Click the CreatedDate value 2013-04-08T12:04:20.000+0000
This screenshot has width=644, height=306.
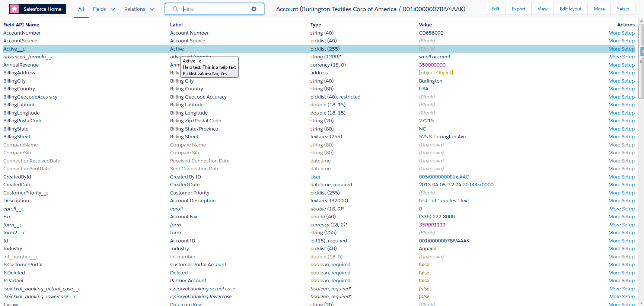[x=456, y=185]
